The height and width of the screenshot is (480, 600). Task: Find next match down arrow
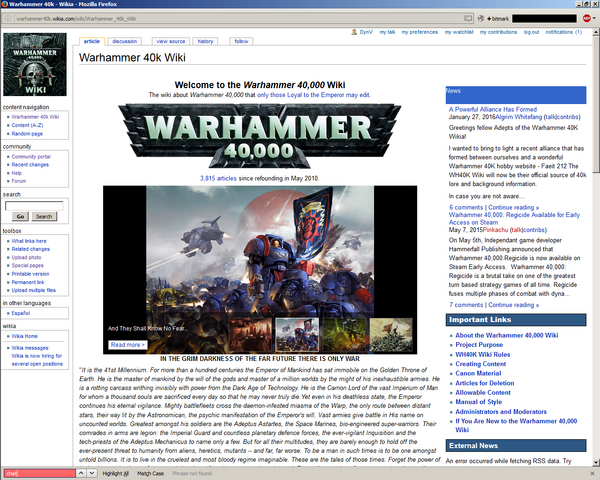point(92,473)
